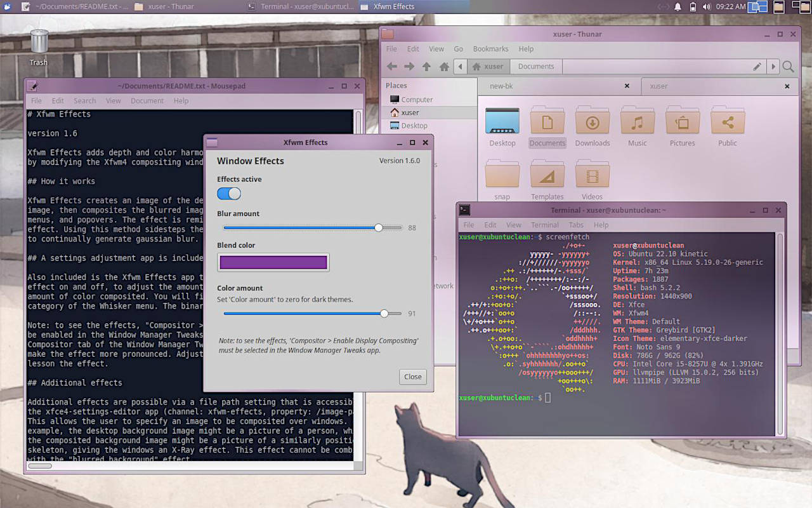Click the blue workspace switcher in the panel

757,6
